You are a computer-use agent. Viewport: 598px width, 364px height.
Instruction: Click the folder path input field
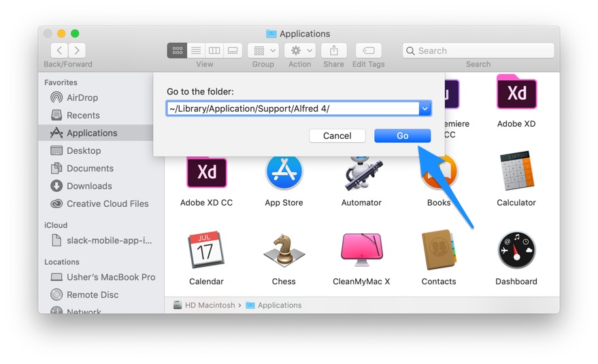click(293, 109)
